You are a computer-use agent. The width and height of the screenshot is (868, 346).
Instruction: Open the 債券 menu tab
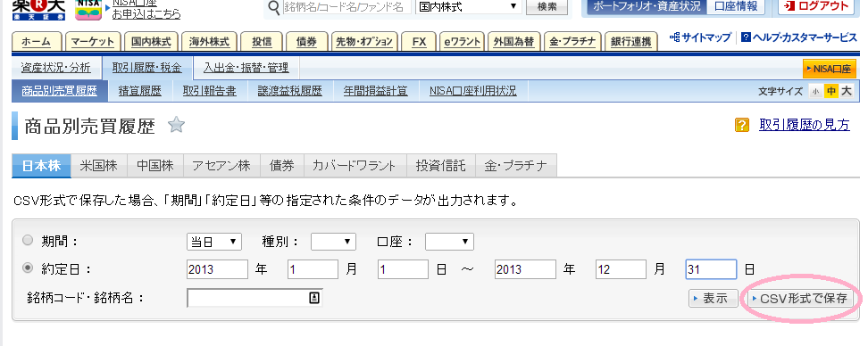point(306,41)
